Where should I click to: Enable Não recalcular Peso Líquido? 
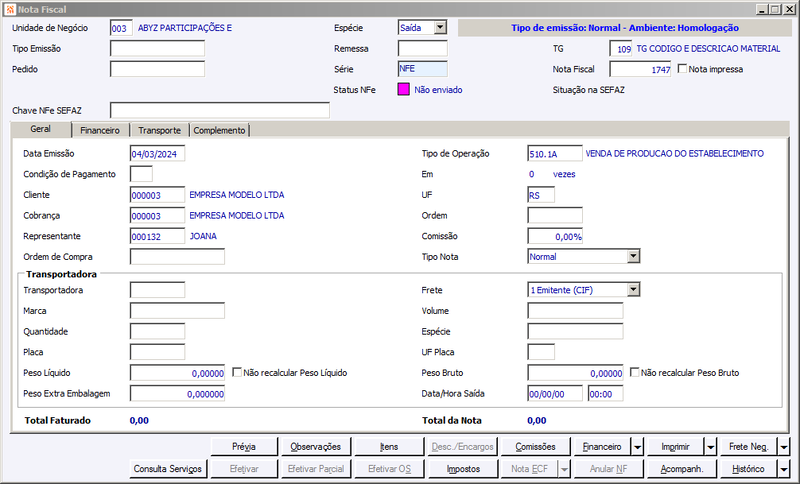pyautogui.click(x=237, y=372)
